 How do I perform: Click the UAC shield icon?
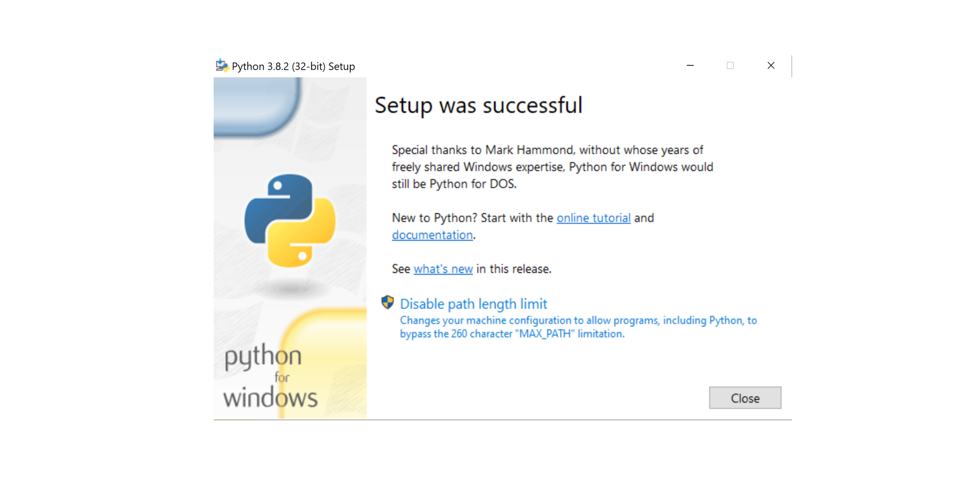click(387, 303)
